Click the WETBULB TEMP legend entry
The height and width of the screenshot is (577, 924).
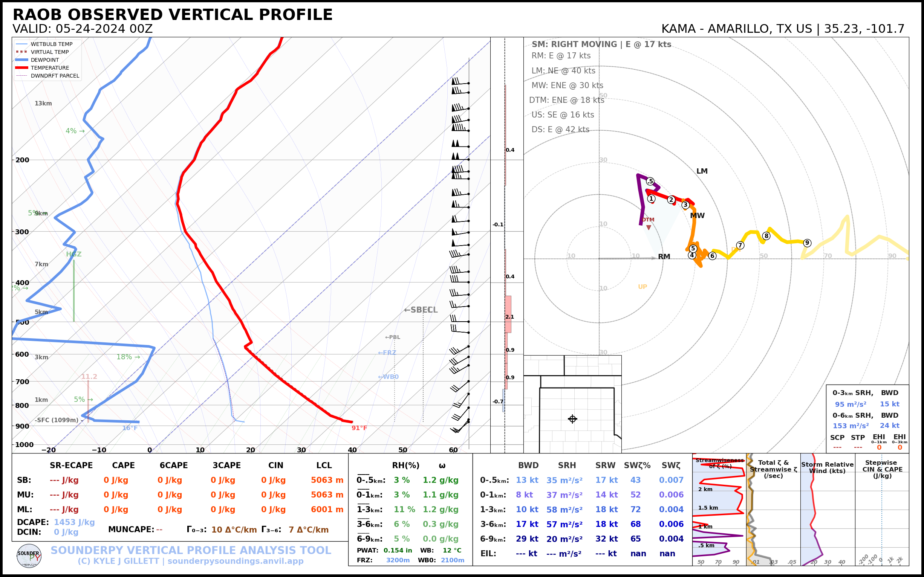(51, 44)
